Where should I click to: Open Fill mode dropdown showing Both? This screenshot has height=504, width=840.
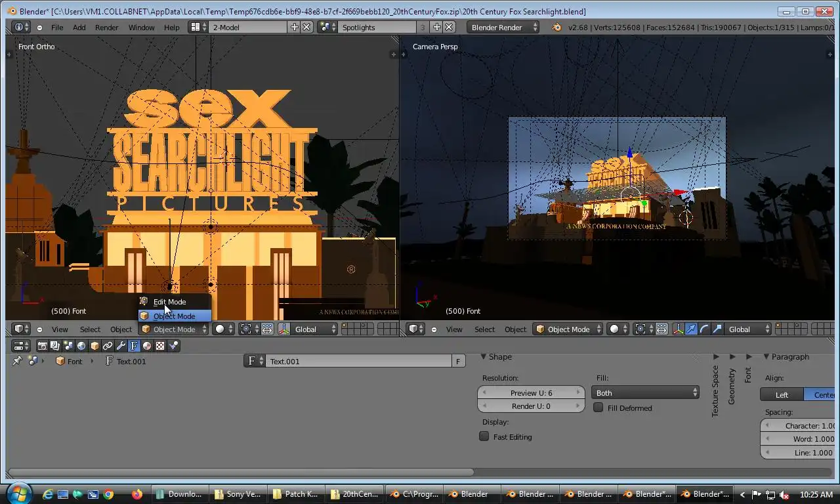pos(645,393)
